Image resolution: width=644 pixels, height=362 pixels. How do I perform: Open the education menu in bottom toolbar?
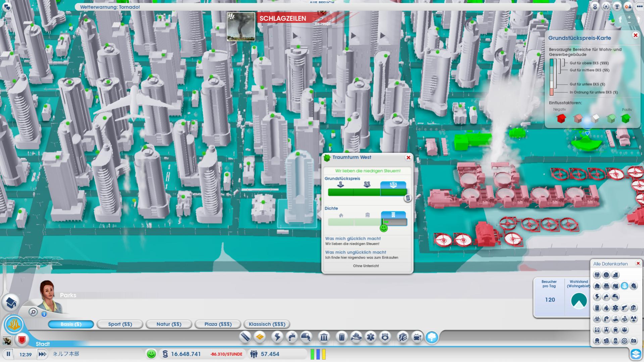click(403, 337)
